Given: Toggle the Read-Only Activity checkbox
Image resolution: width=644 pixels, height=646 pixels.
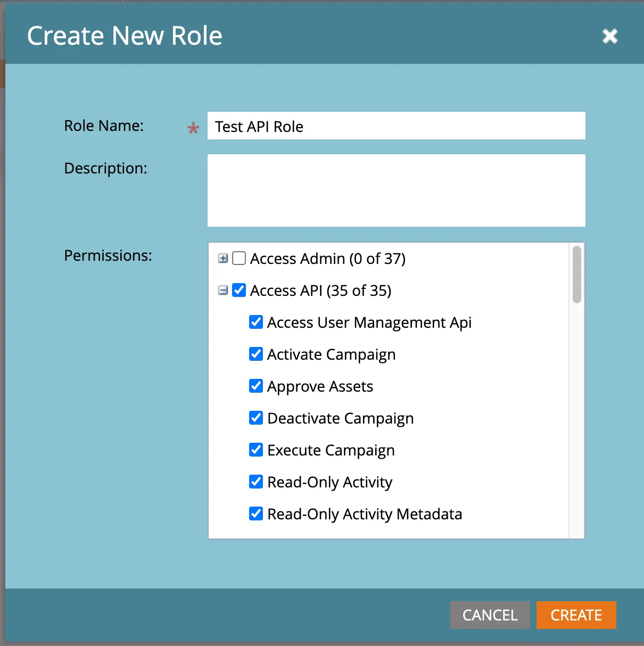Looking at the screenshot, I should (x=256, y=482).
